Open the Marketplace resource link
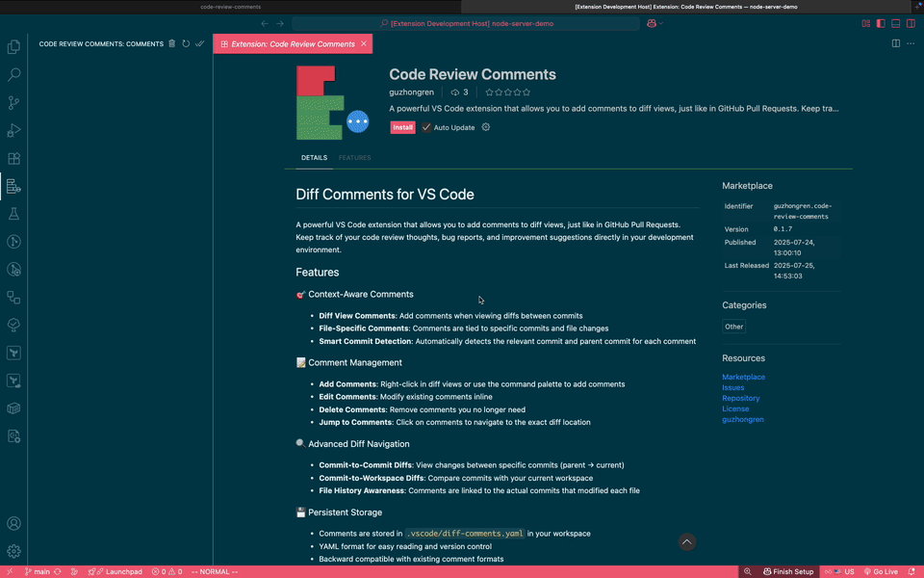The height and width of the screenshot is (578, 924). click(743, 377)
